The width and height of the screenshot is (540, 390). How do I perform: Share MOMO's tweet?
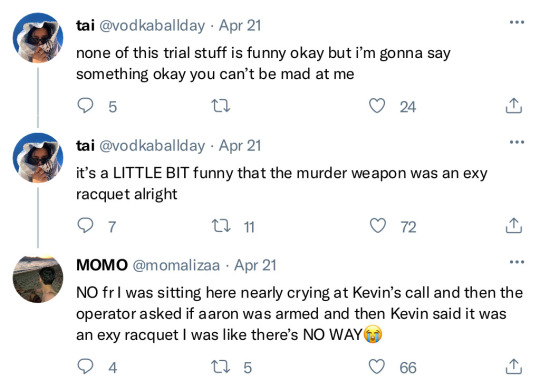(x=513, y=367)
